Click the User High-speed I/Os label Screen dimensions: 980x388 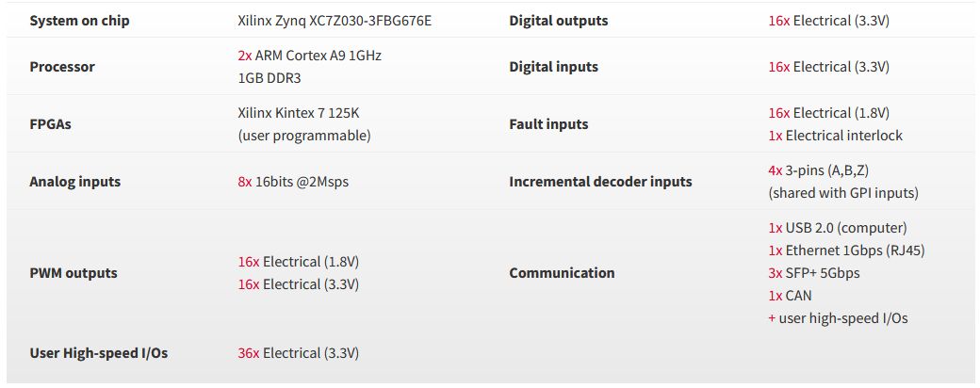pos(99,353)
